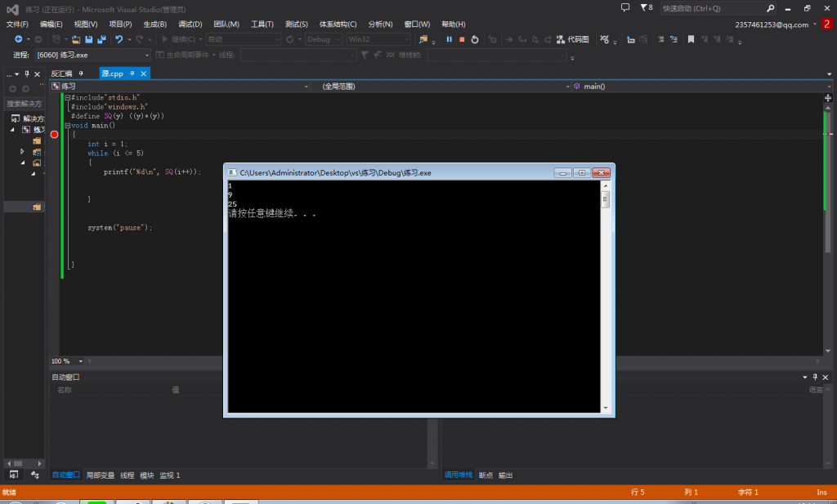Collapse the #include region outline box

pyautogui.click(x=67, y=97)
